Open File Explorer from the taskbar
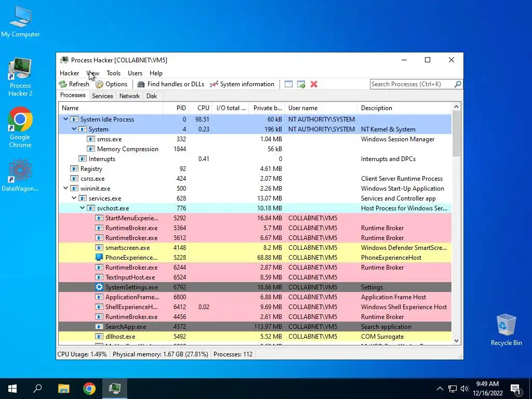The width and height of the screenshot is (532, 399). (x=63, y=389)
